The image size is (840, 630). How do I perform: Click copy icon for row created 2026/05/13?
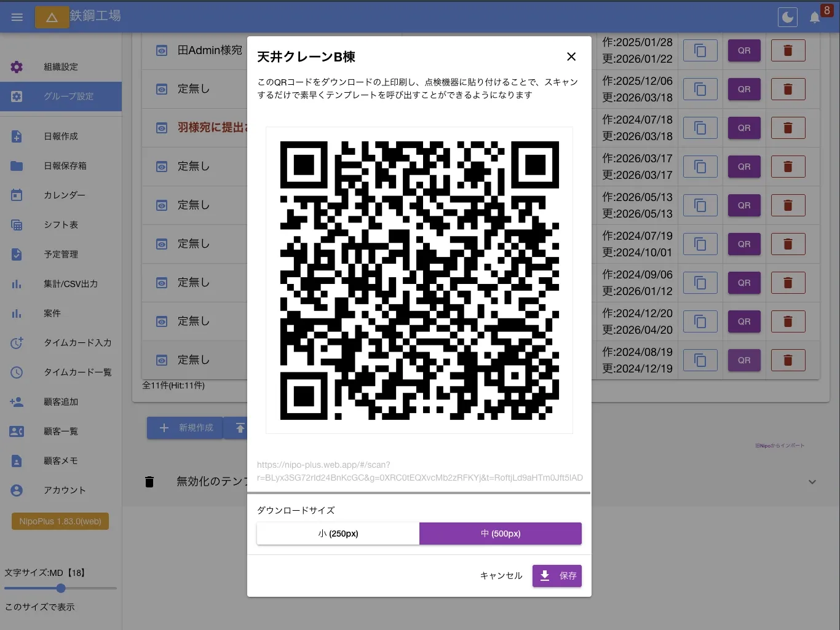point(700,205)
